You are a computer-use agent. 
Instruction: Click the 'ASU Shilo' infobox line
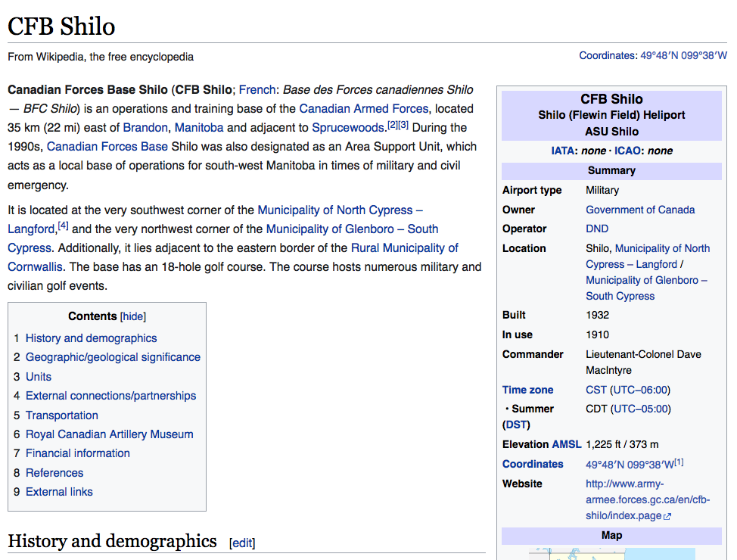pos(611,132)
